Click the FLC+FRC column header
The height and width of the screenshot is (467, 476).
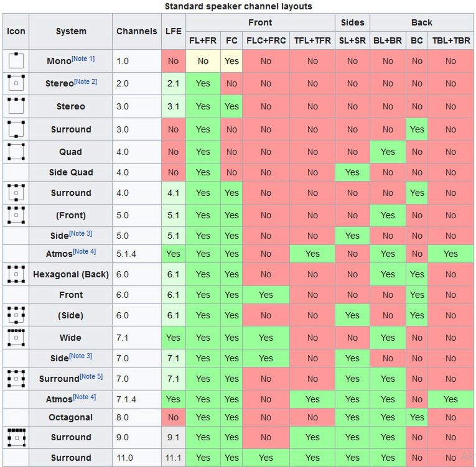266,40
